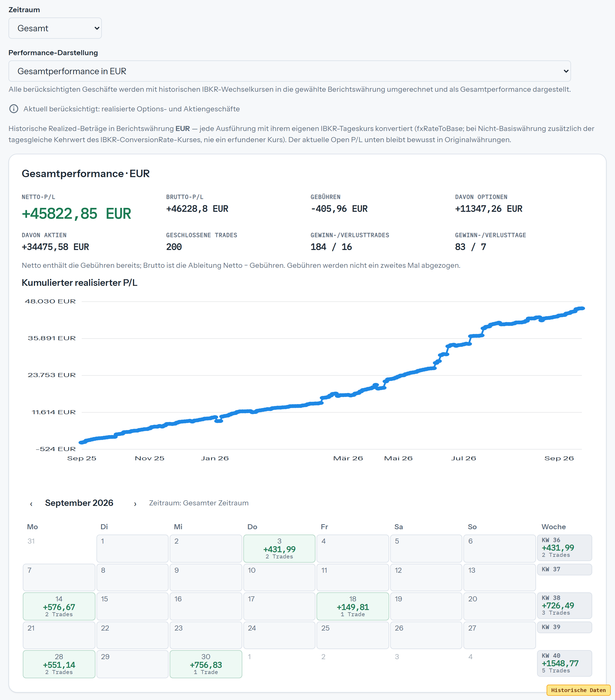615x700 pixels.
Task: Click the Gewinn-/Verlusttrades value 184 / 16
Action: [331, 247]
